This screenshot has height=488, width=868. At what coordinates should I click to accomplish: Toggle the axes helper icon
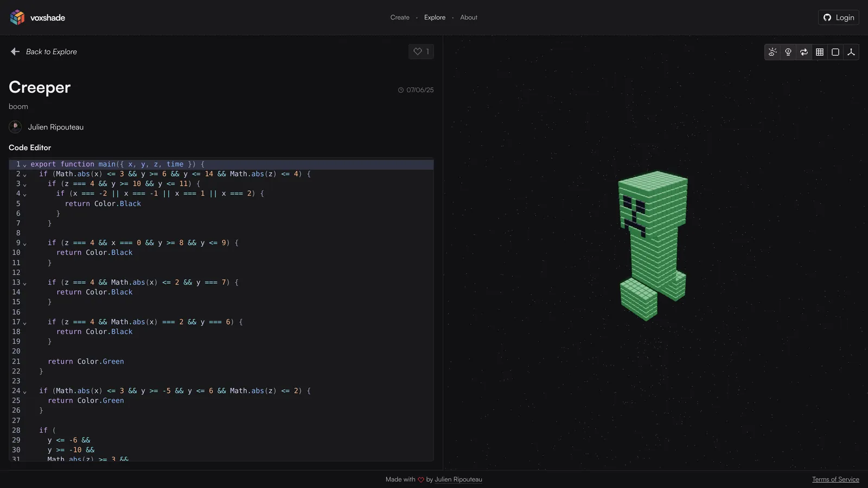point(851,52)
